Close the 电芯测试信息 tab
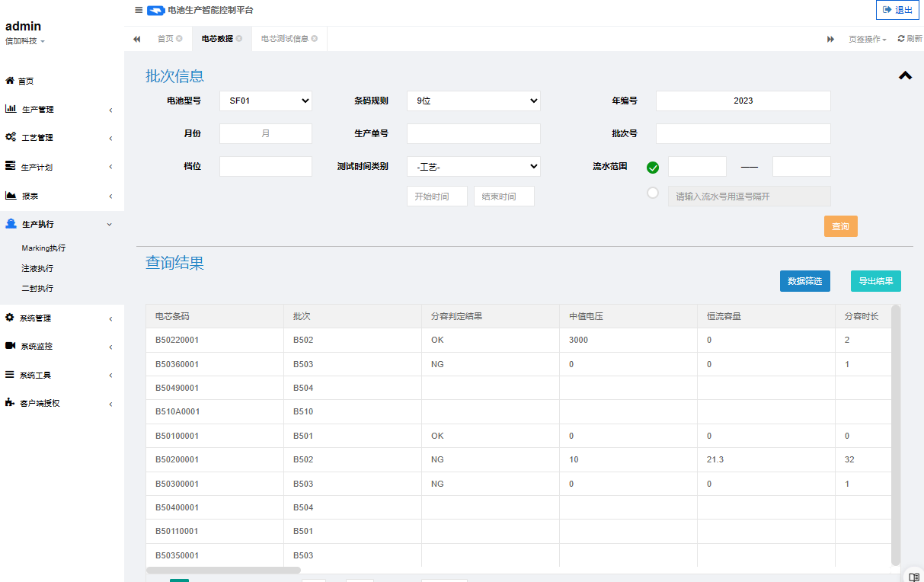Viewport: 924px width, 582px height. (x=315, y=38)
